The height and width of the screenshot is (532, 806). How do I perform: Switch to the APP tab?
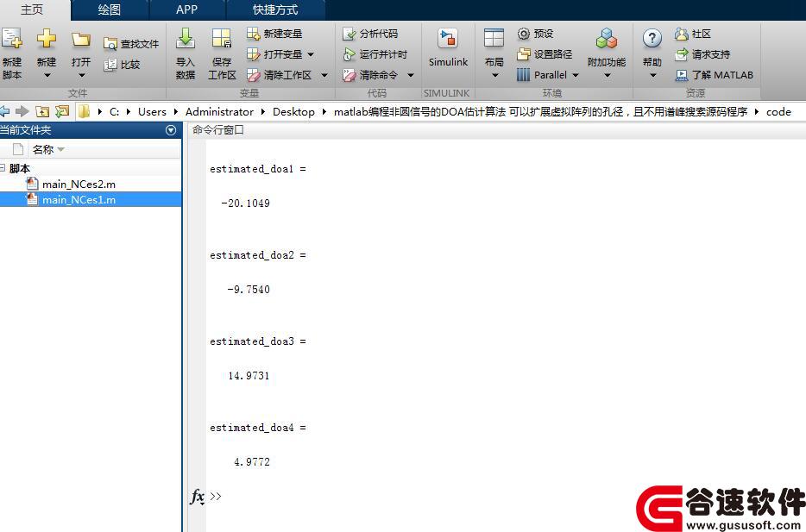pyautogui.click(x=186, y=9)
